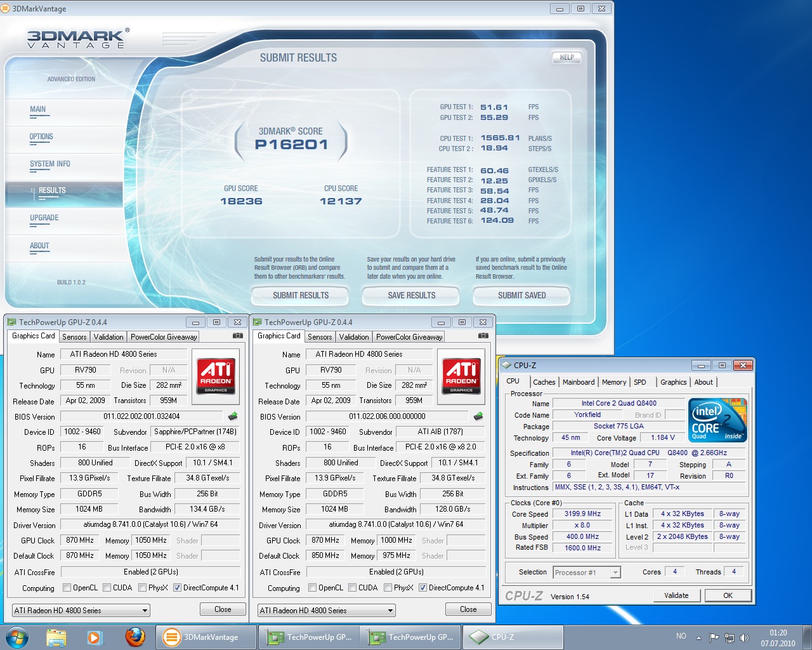Viewport: 812px width, 650px height.
Task: Click taskbar clock showing 01:20
Action: coord(778,637)
